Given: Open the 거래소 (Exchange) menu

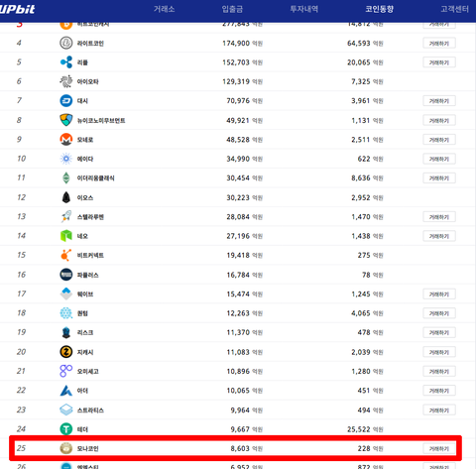Looking at the screenshot, I should 164,9.
